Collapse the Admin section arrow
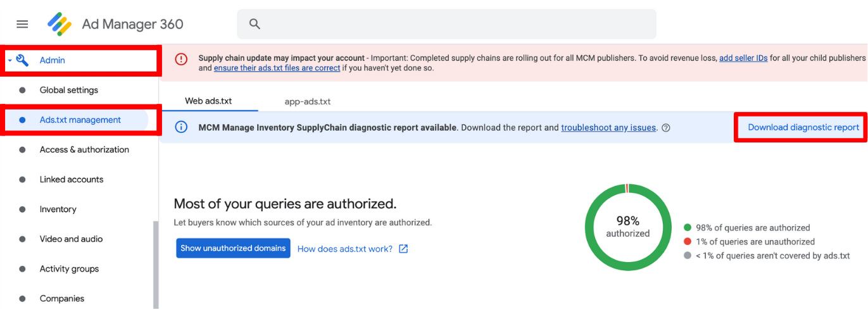This screenshot has width=868, height=321. pos(9,61)
